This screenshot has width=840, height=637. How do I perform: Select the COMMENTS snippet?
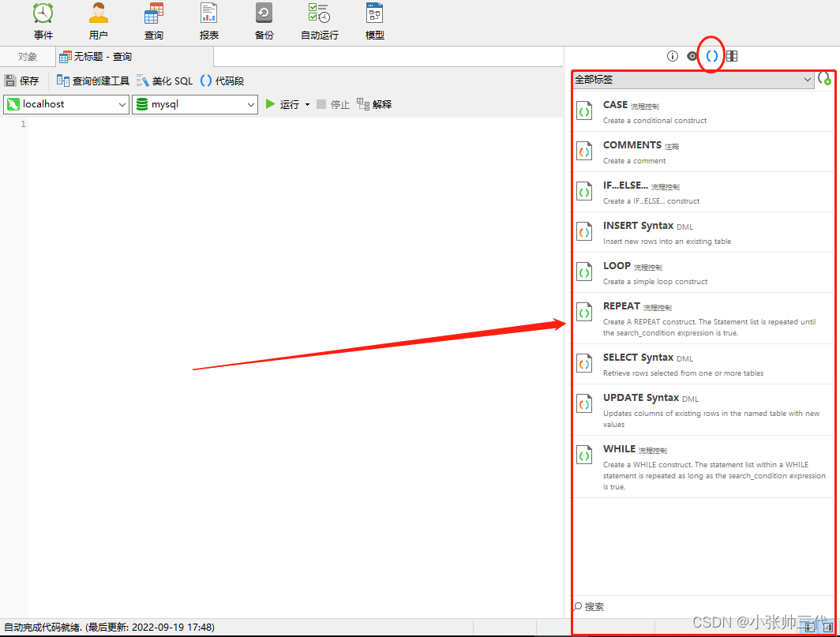coord(704,152)
